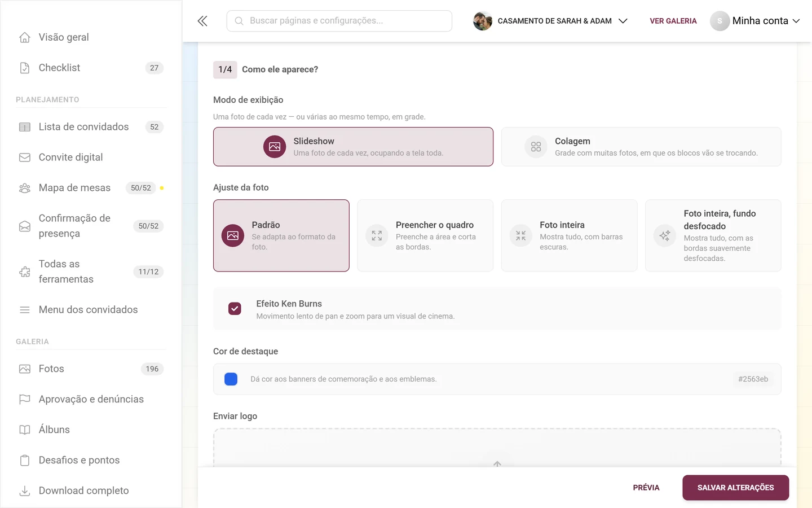Viewport: 812px width, 508px height.
Task: Click the event avatar photo in header
Action: tap(483, 21)
